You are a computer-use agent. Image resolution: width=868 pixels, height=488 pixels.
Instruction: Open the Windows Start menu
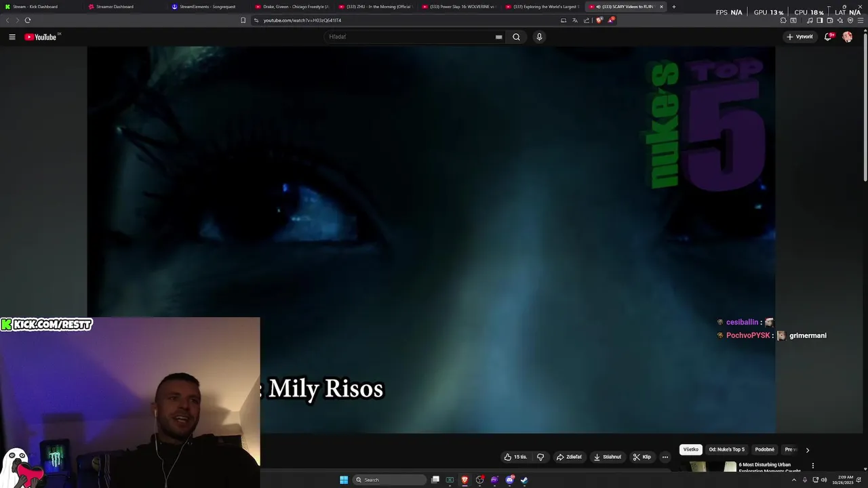pos(344,480)
